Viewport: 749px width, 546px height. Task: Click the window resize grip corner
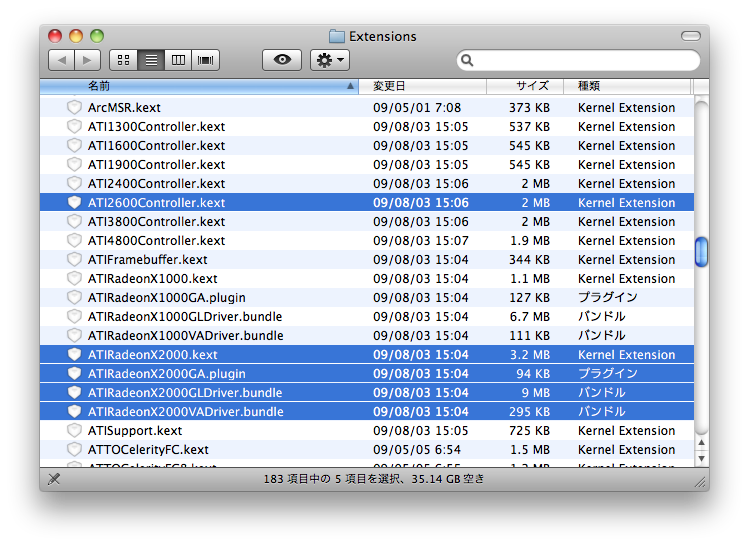[x=701, y=482]
